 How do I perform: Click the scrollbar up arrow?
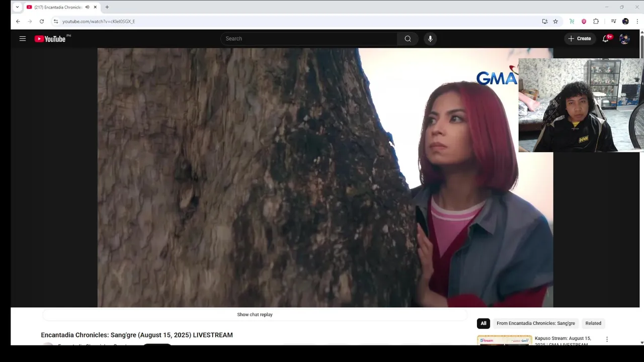[x=642, y=32]
